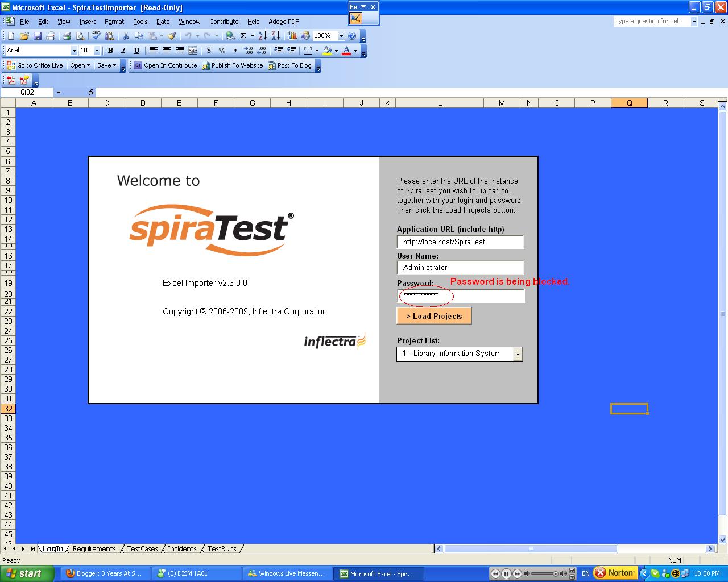
Task: Open Excel Help question mark icon
Action: pos(352,36)
